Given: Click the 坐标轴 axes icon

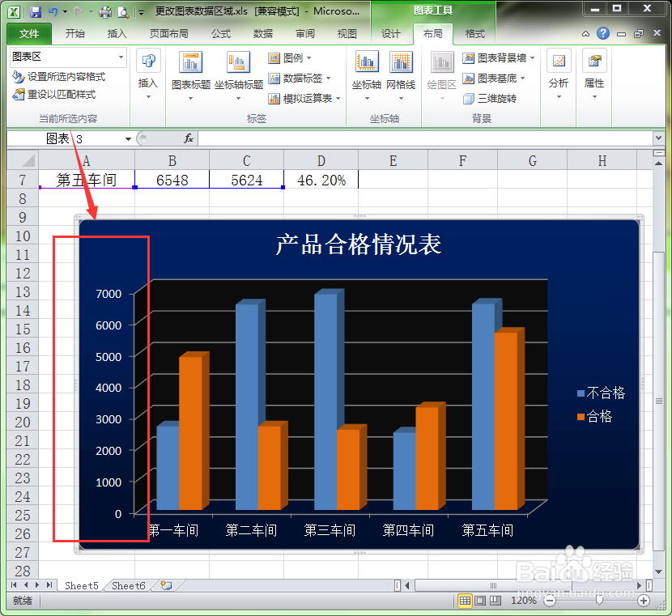Looking at the screenshot, I should (x=367, y=62).
